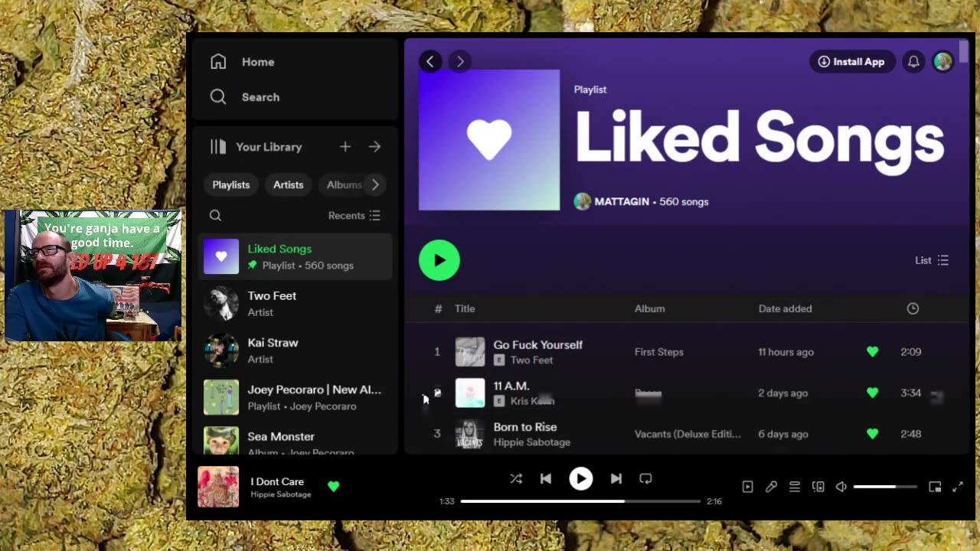980x551 pixels.
Task: Unlike Go Fuck Yourself heart
Action: pos(872,352)
